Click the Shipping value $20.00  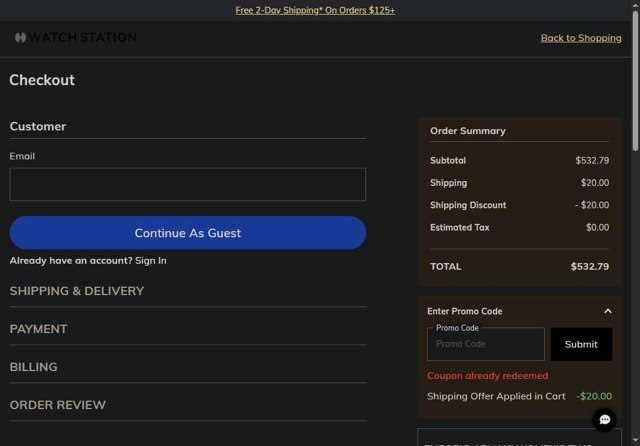595,182
